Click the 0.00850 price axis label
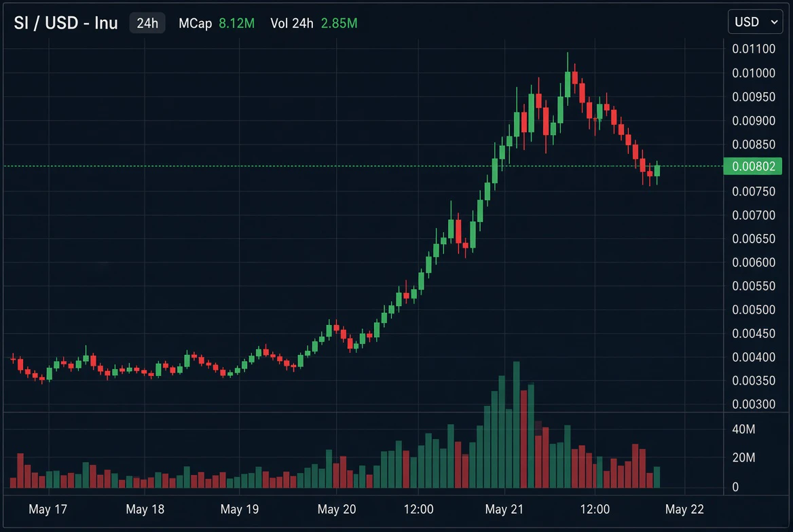Image resolution: width=793 pixels, height=532 pixels. (x=754, y=144)
